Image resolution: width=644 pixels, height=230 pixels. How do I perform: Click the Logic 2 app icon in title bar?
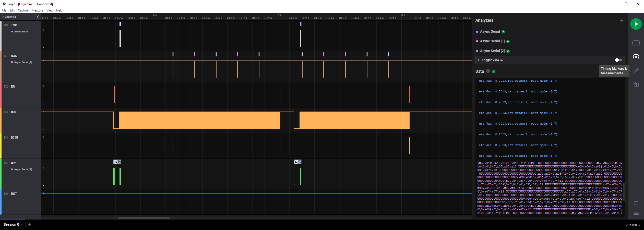point(4,4)
